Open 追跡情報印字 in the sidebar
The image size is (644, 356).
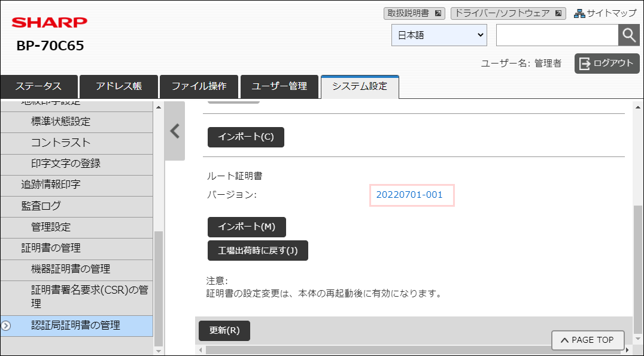click(77, 185)
